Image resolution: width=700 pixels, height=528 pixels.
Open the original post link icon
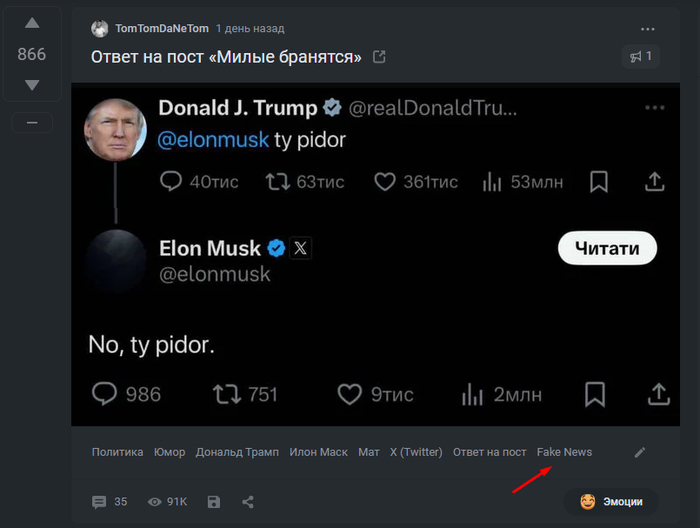tap(379, 57)
